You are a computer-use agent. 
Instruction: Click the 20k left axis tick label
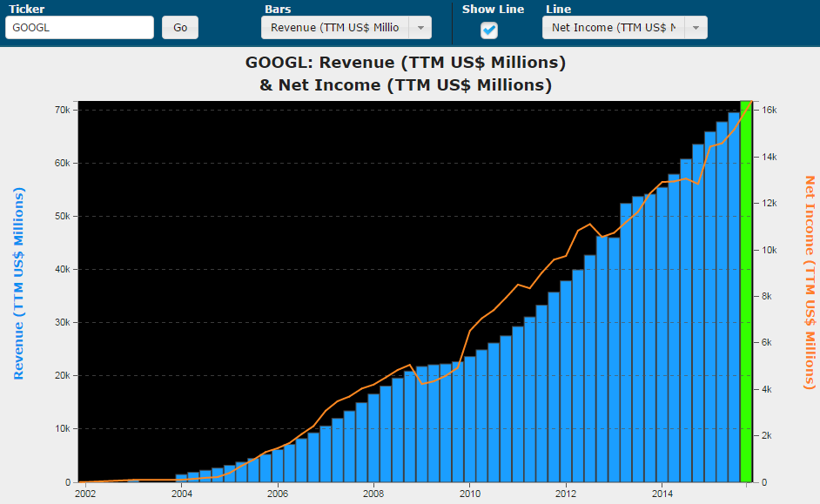click(62, 375)
